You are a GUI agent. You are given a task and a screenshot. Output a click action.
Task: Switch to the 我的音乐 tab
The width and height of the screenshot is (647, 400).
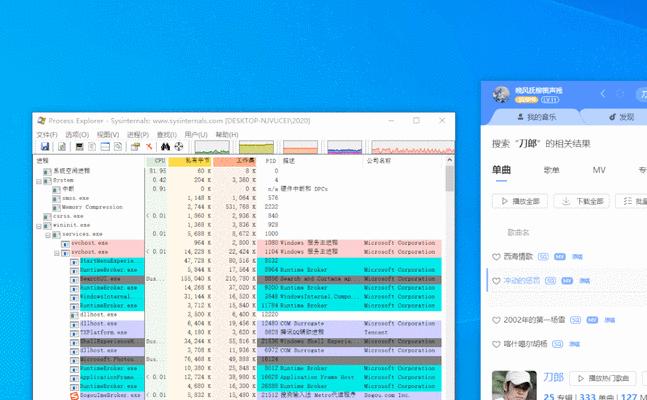pos(536,117)
